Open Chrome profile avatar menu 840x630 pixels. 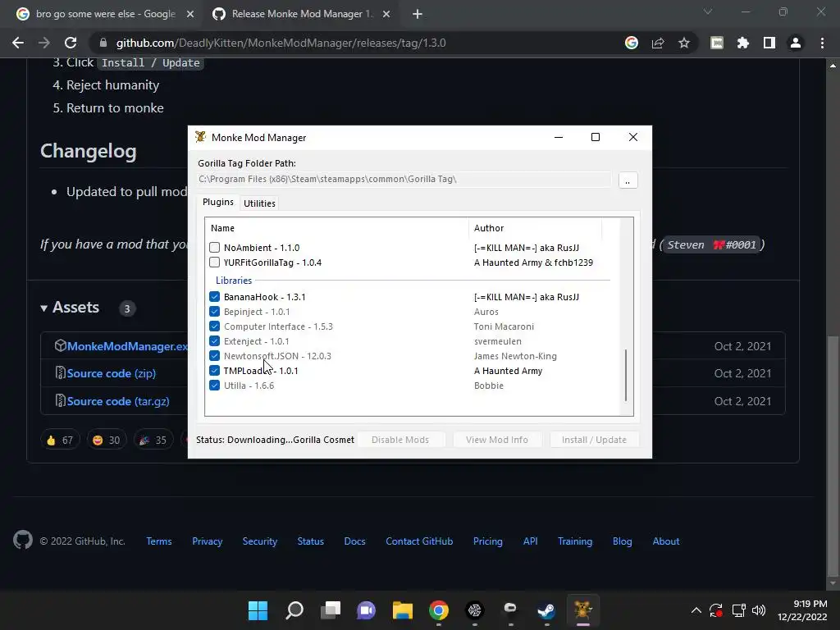796,43
